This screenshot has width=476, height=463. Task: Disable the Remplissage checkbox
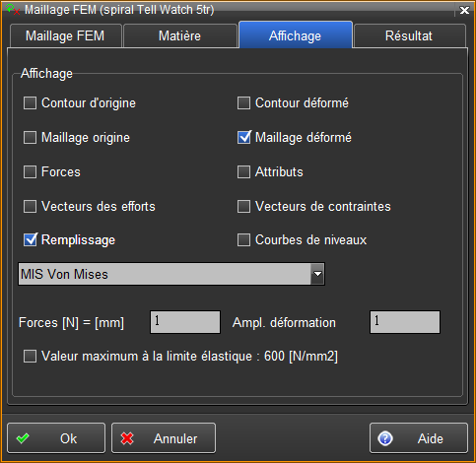click(30, 239)
